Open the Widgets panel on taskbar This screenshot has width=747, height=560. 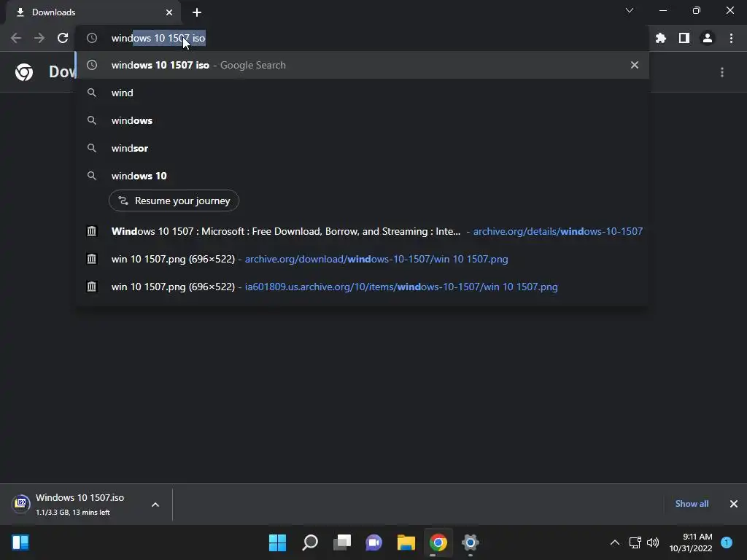click(x=20, y=542)
